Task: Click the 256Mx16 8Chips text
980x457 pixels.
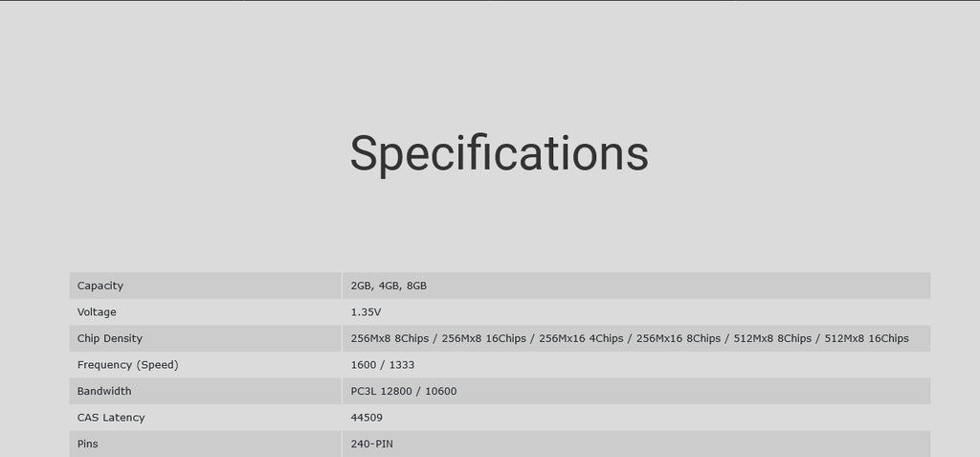Action: point(679,338)
